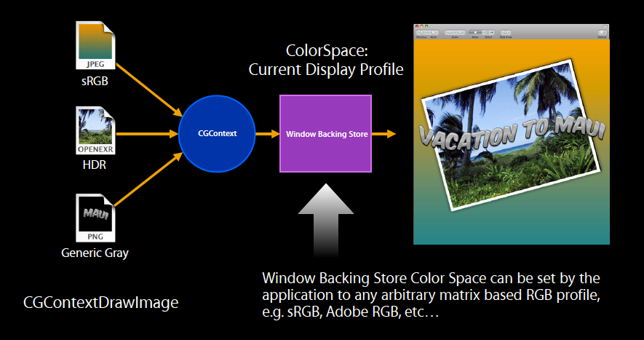Click the CGContextDrawImage text
644x340 pixels.
(x=101, y=302)
